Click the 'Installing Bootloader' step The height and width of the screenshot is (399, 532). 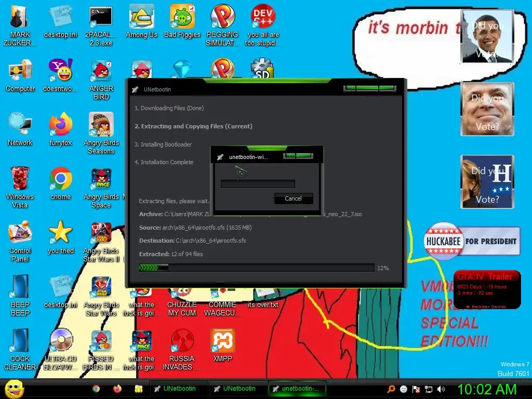(163, 144)
